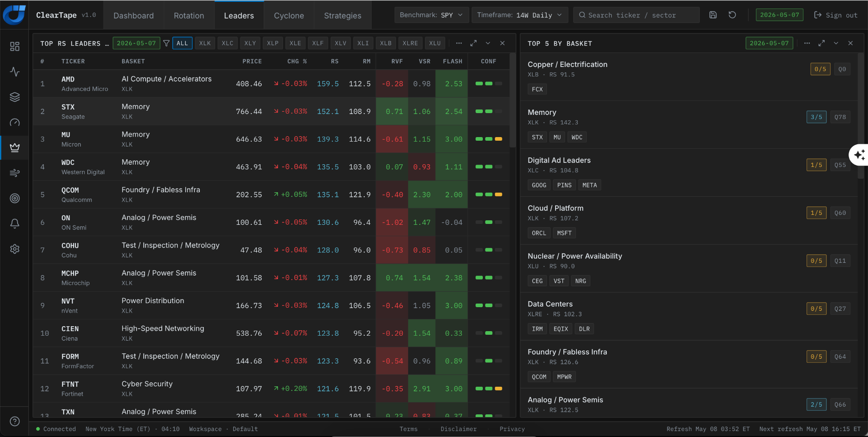Toggle the XLE sector filter chip
This screenshot has height=437, width=868.
click(x=295, y=43)
